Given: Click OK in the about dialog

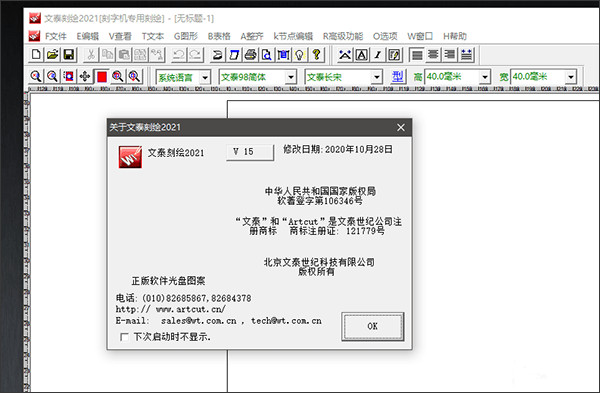Looking at the screenshot, I should [x=372, y=326].
